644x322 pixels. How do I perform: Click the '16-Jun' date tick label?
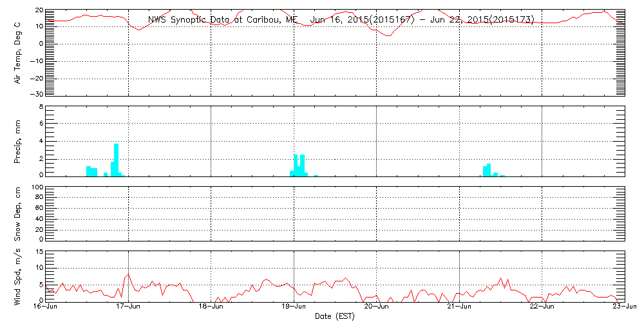pyautogui.click(x=45, y=307)
